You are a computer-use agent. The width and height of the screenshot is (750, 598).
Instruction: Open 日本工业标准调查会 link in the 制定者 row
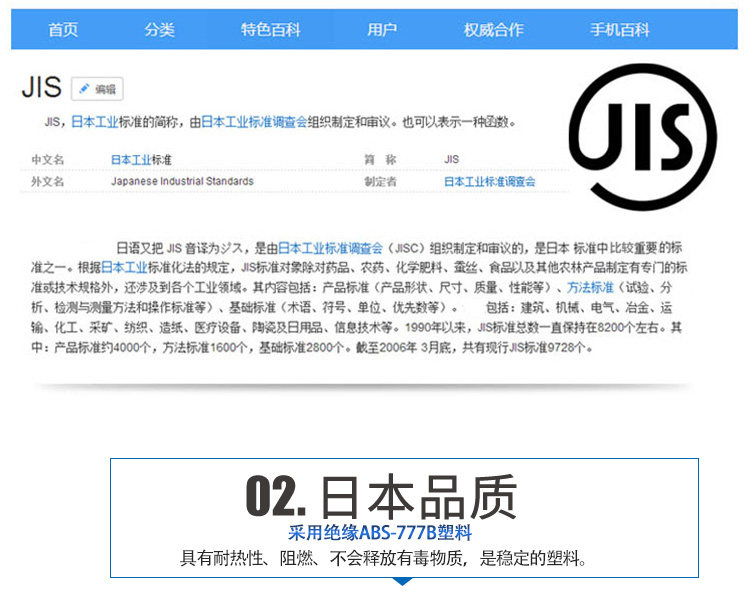(x=489, y=181)
